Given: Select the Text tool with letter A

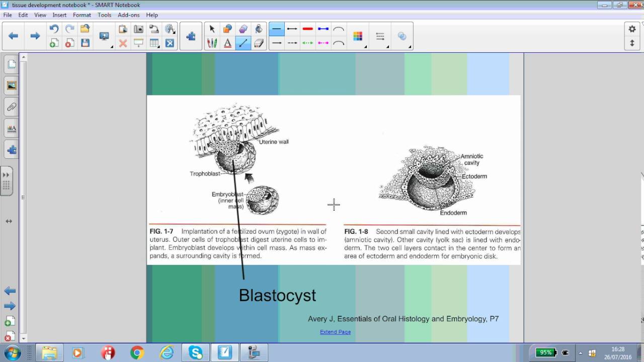Looking at the screenshot, I should coord(227,43).
